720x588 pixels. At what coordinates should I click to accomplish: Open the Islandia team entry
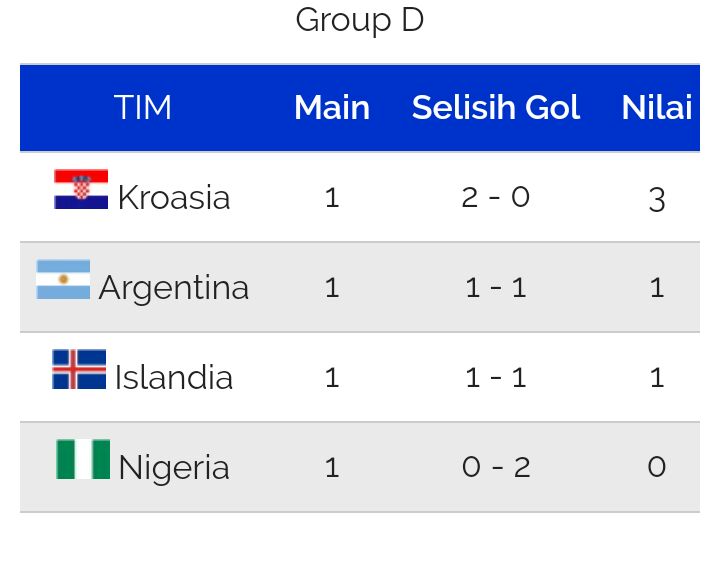coord(174,377)
